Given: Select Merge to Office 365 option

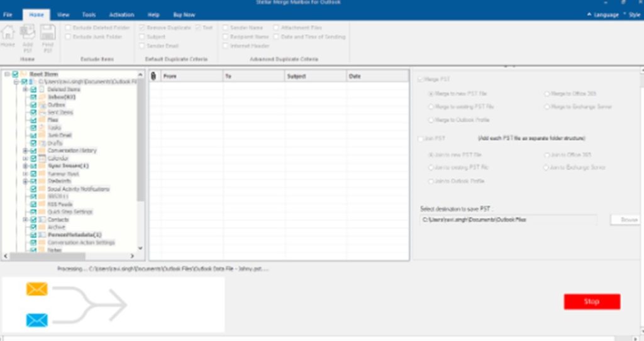Looking at the screenshot, I should click(547, 94).
